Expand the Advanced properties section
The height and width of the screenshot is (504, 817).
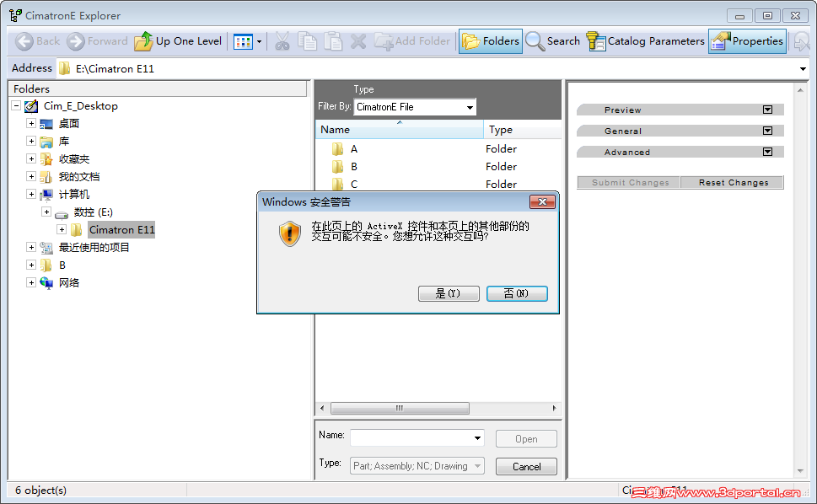[767, 152]
